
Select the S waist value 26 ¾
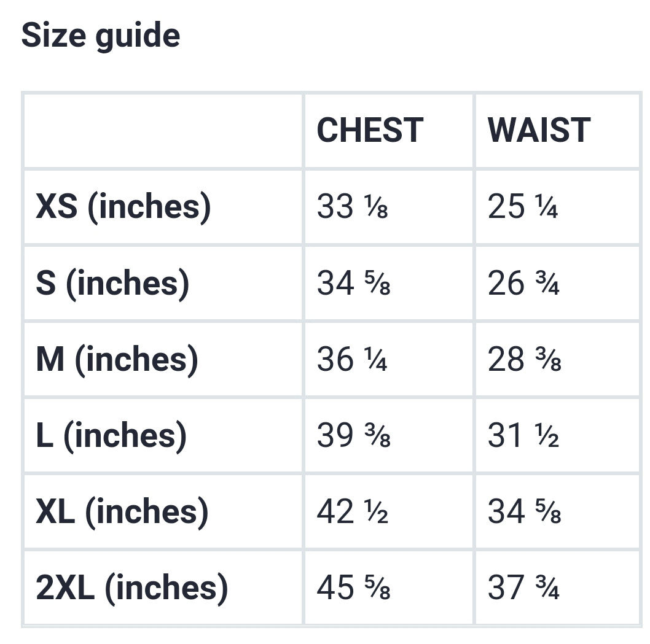coord(523,283)
